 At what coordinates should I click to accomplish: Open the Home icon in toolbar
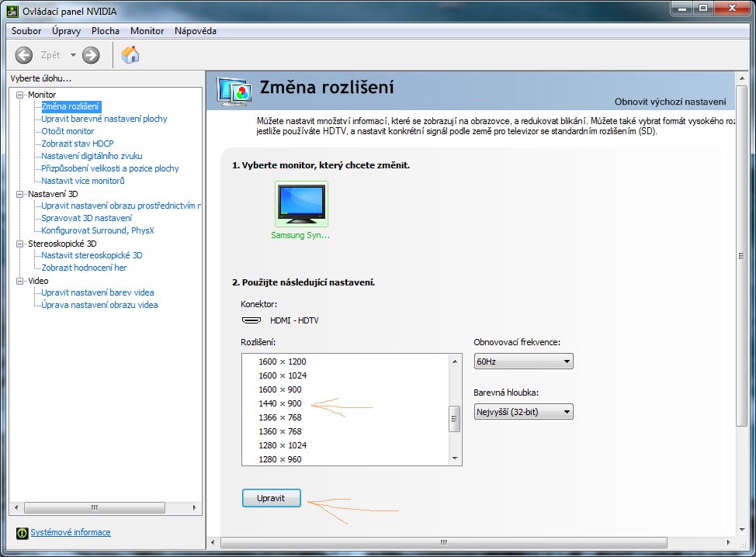pyautogui.click(x=130, y=55)
